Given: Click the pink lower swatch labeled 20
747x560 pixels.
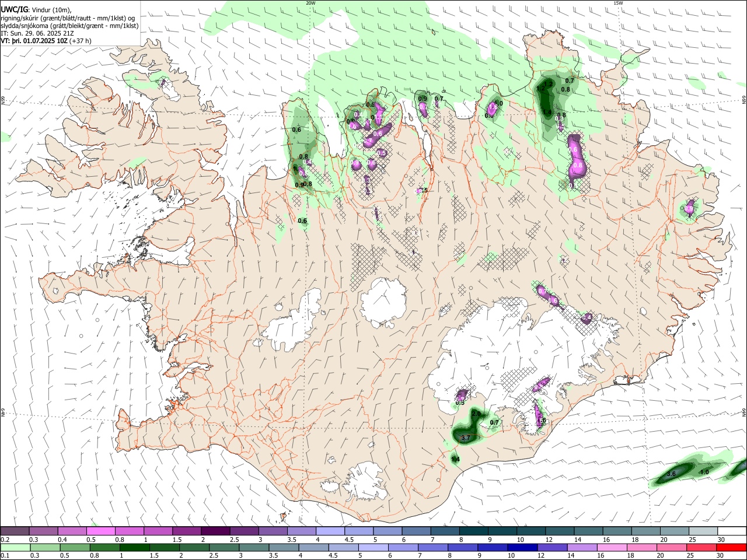Looking at the screenshot, I should [671, 547].
